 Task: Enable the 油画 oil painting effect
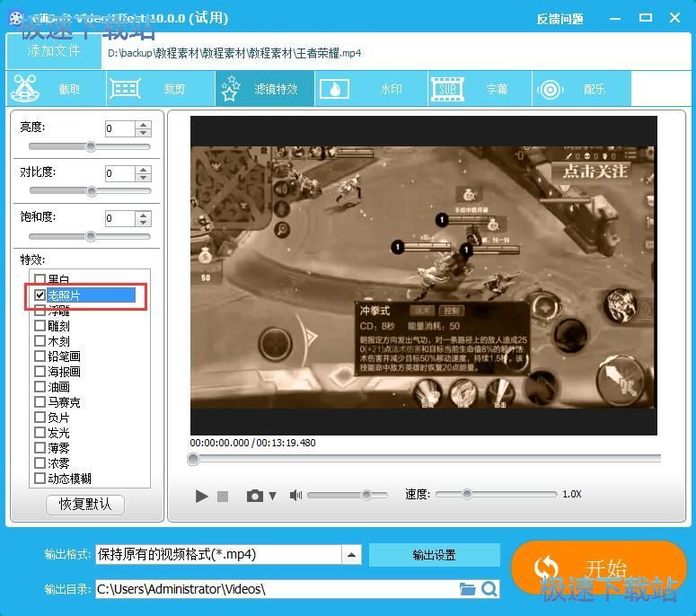point(40,386)
